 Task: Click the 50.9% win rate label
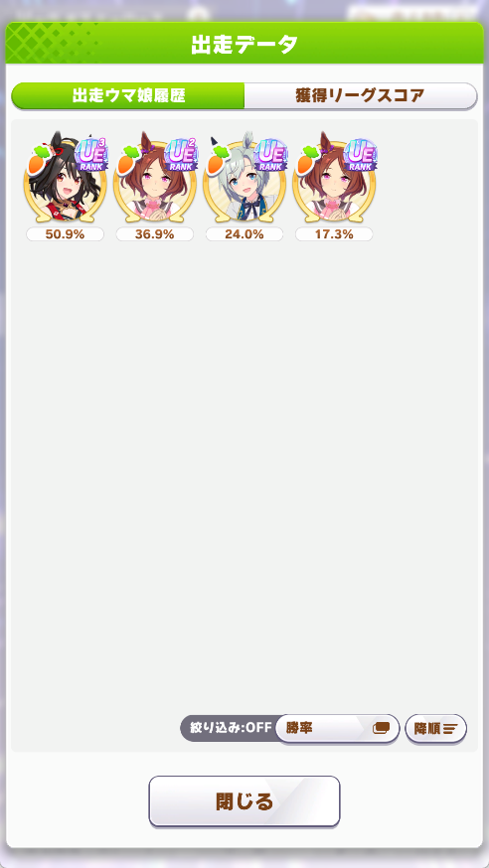pyautogui.click(x=65, y=234)
